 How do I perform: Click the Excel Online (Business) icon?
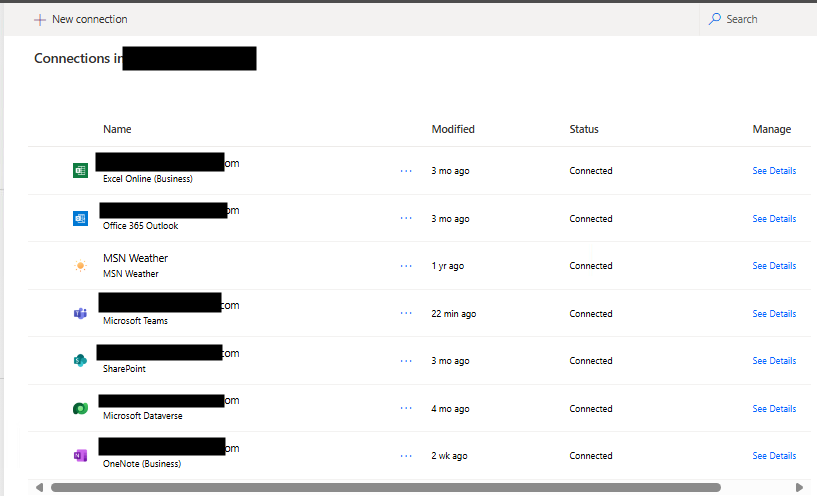[80, 170]
